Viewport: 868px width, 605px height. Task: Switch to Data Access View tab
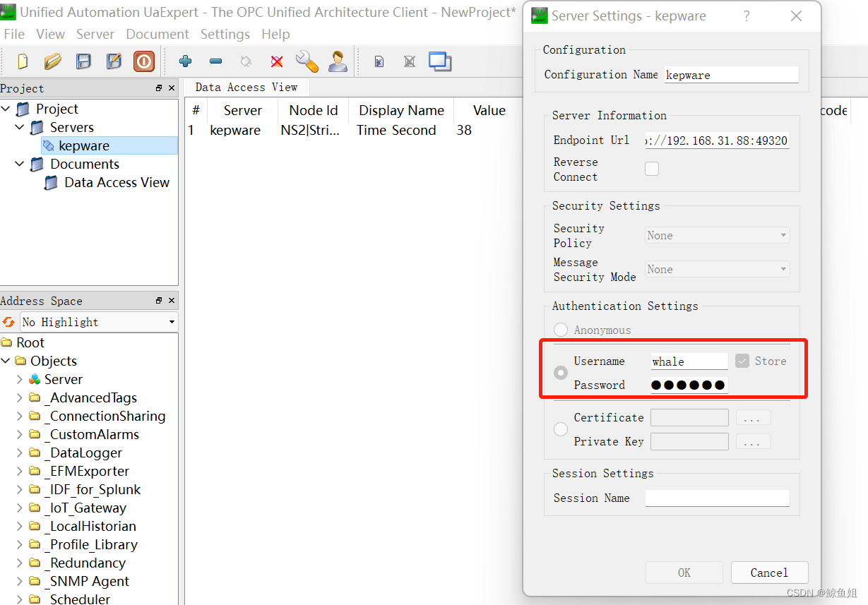[246, 88]
